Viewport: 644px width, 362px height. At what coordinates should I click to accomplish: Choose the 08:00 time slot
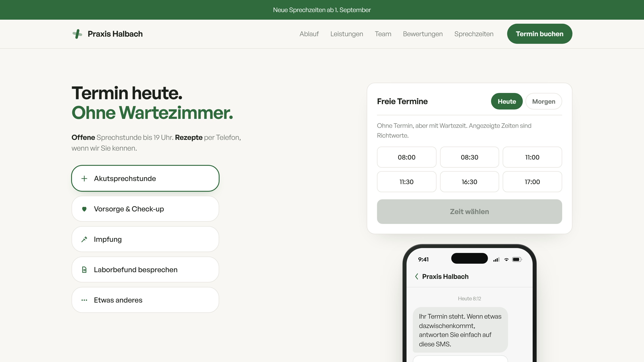pyautogui.click(x=407, y=157)
